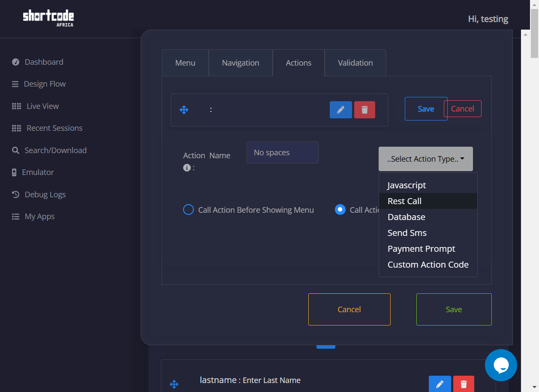The image size is (539, 392).
Task: Open the Debug Logs page
Action: point(45,195)
